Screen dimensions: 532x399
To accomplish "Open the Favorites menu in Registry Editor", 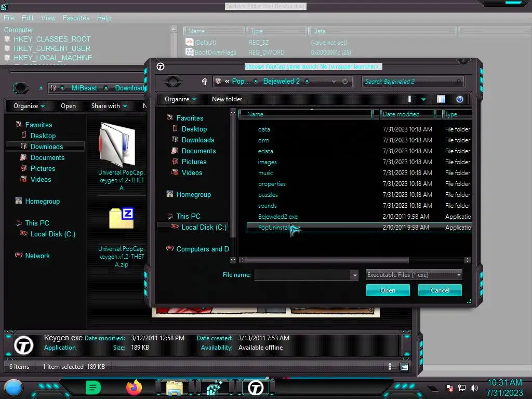I will click(76, 18).
